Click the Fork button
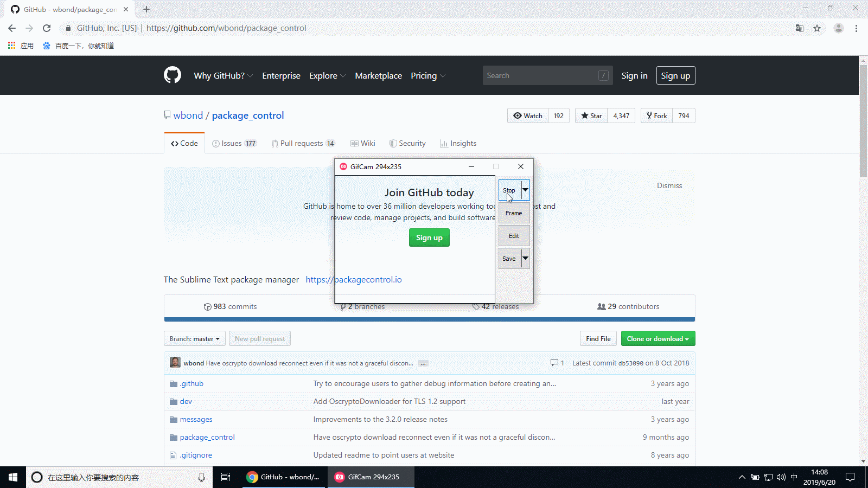Image resolution: width=868 pixels, height=488 pixels. (x=657, y=115)
